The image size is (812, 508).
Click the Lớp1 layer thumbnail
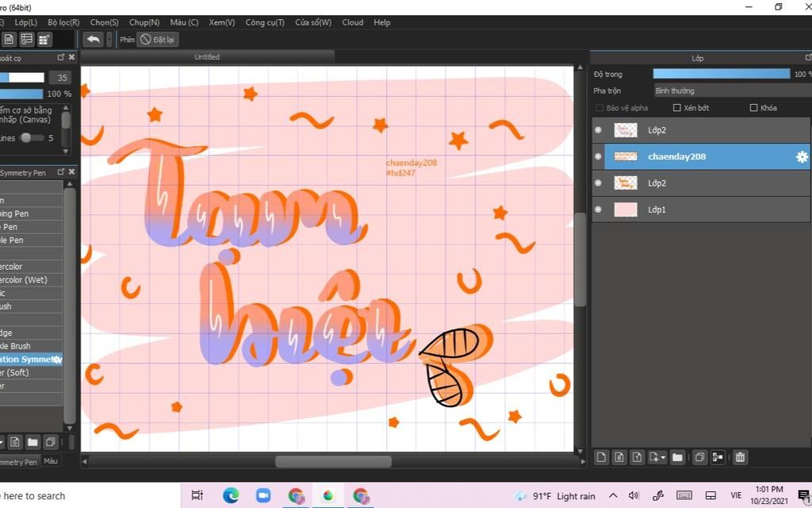click(626, 210)
